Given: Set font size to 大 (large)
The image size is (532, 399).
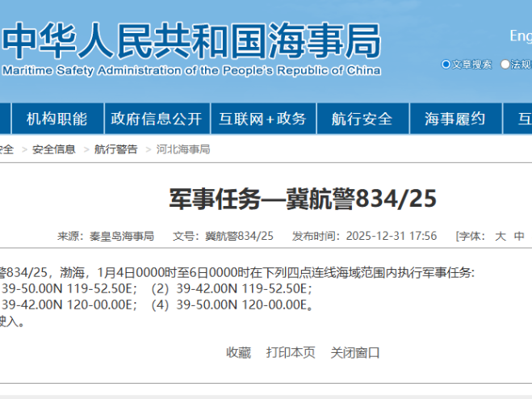Looking at the screenshot, I should point(500,236).
